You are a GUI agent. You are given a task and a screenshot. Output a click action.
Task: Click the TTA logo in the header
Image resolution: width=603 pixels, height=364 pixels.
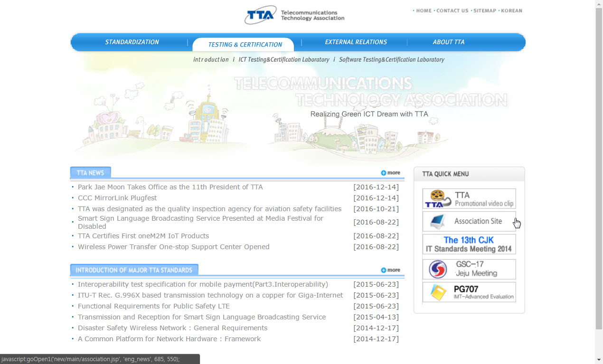pos(294,15)
